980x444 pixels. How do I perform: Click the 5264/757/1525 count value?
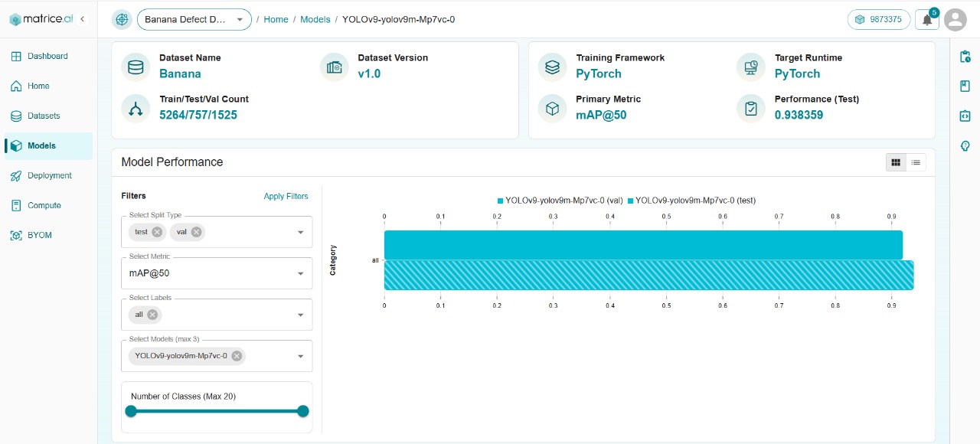pos(198,116)
